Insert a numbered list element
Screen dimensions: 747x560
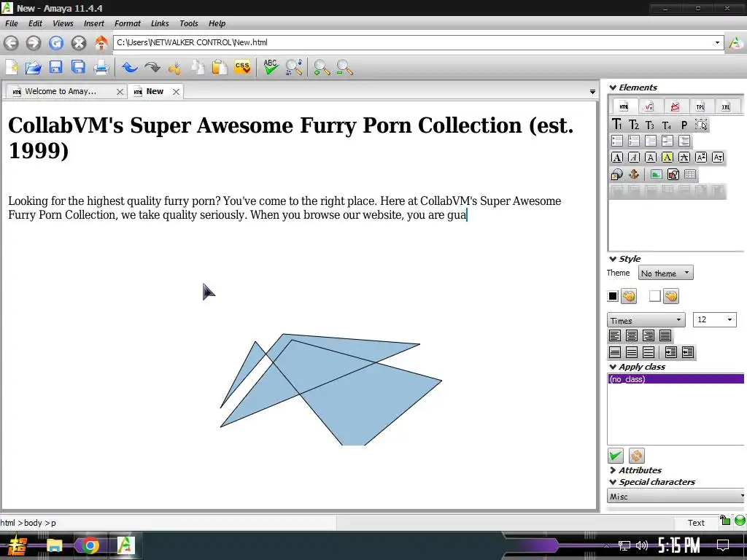(x=634, y=141)
